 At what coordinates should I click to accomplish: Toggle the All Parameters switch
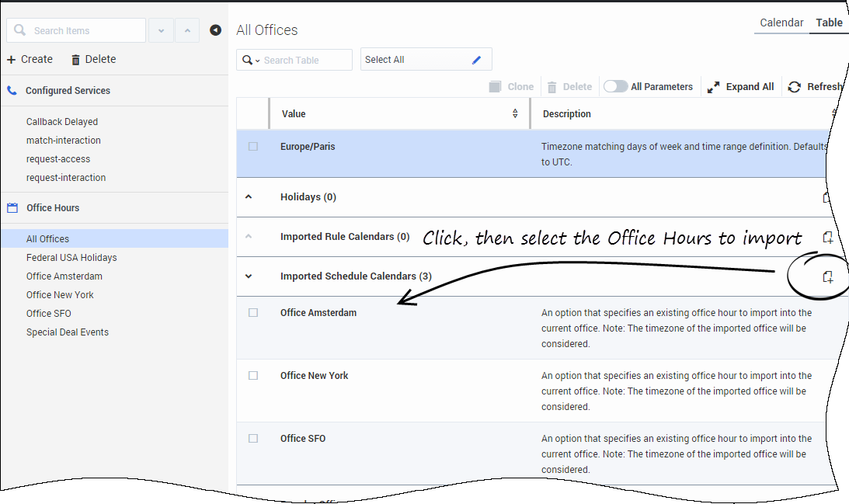coord(615,86)
